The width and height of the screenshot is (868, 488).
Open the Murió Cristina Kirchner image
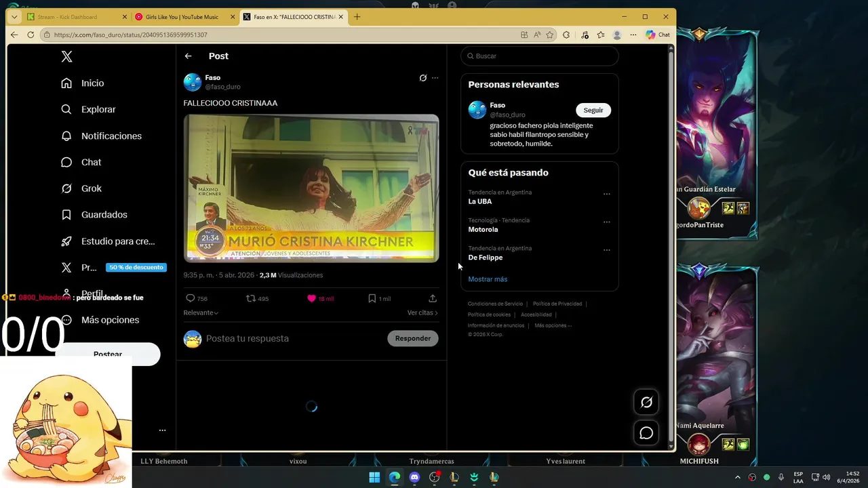point(311,188)
